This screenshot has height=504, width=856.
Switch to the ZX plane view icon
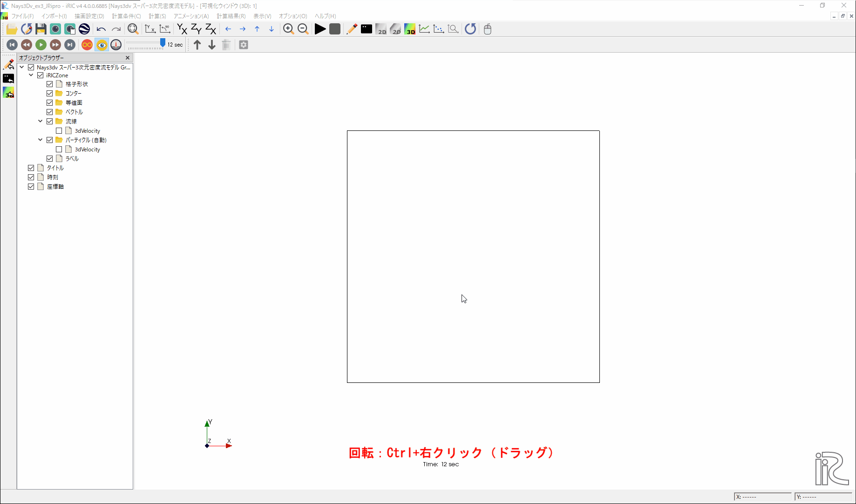pyautogui.click(x=211, y=29)
